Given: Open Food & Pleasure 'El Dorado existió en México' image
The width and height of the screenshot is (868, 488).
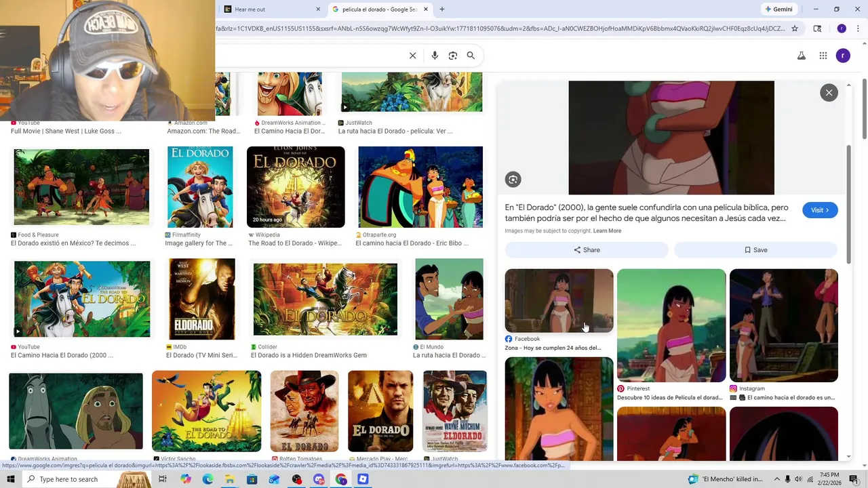Looking at the screenshot, I should (81, 187).
